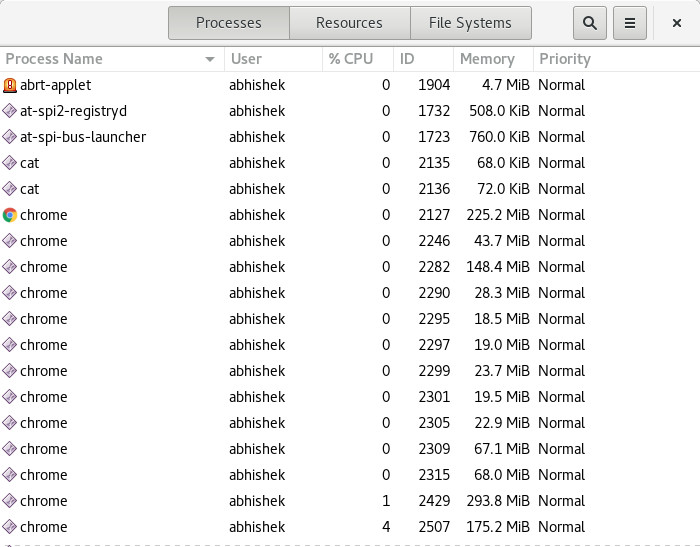Switch to the File Systems tab
Viewport: 700px width, 547px height.
pos(470,23)
